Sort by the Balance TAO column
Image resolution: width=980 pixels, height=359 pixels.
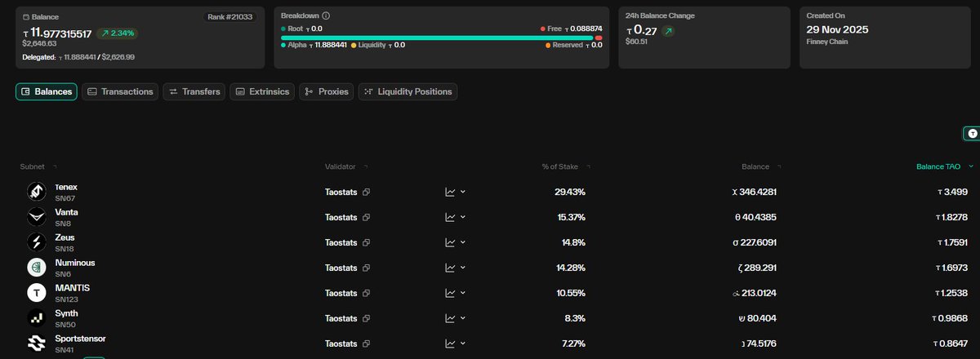click(x=945, y=166)
